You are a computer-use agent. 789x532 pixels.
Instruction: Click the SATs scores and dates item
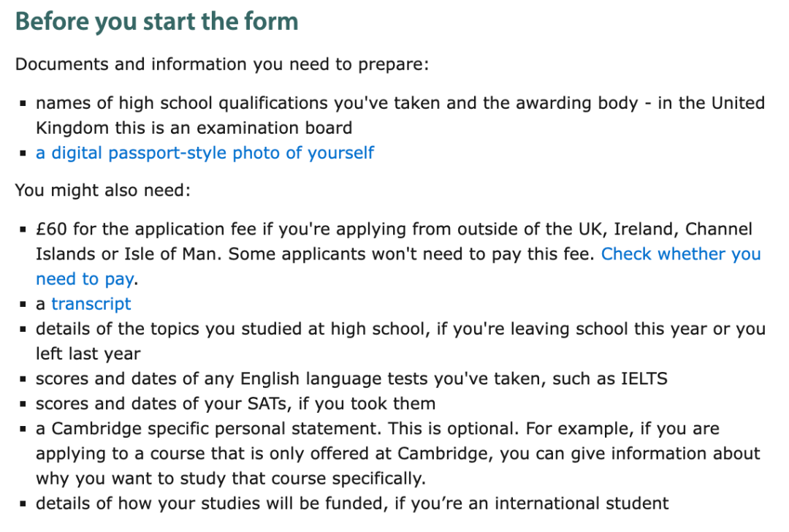point(235,403)
